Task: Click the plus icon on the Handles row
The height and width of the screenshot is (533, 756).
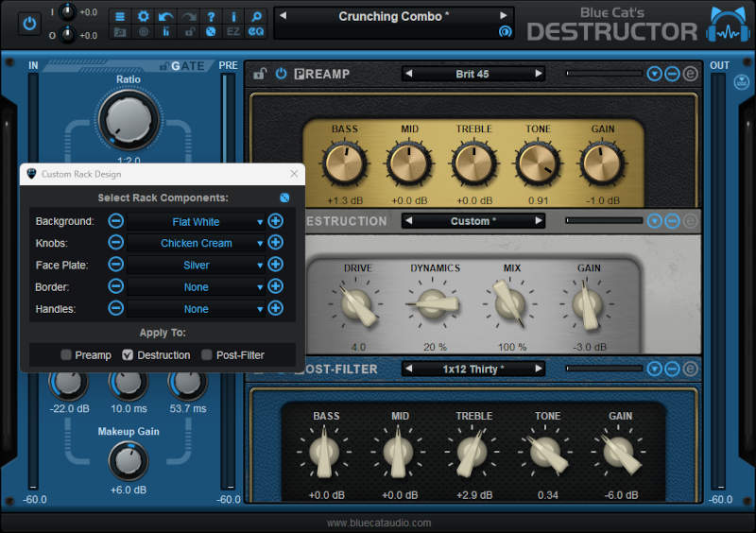Action: (x=275, y=308)
